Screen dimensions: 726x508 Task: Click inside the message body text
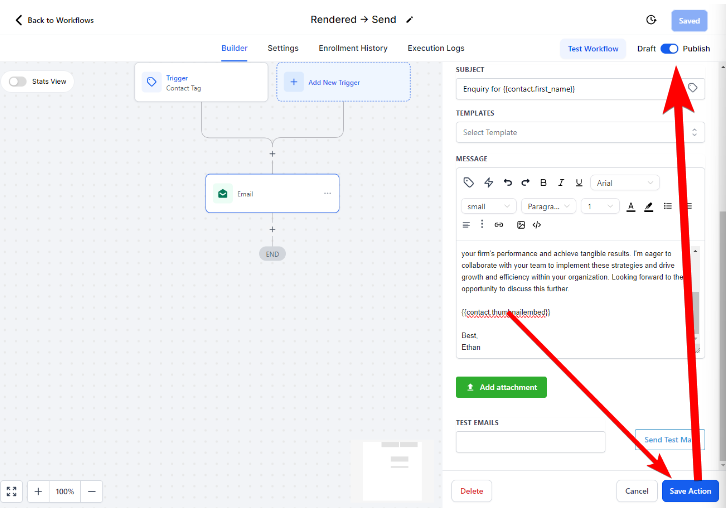(x=574, y=299)
